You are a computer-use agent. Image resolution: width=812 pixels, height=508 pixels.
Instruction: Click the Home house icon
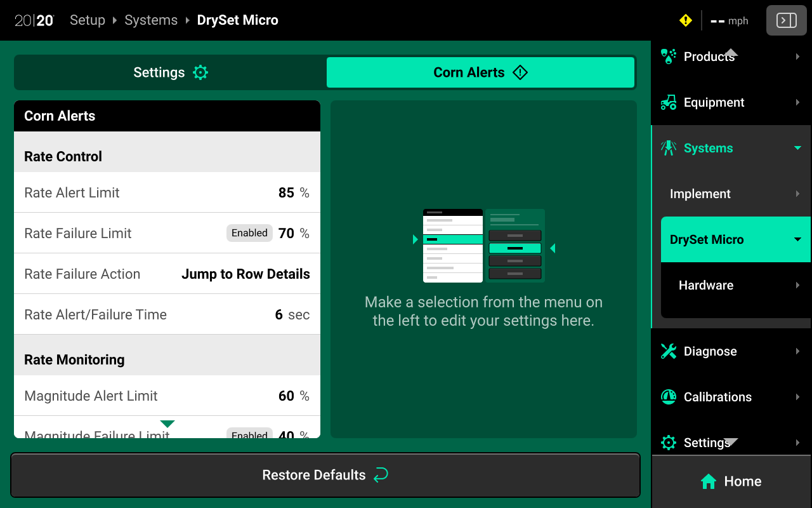tap(708, 481)
